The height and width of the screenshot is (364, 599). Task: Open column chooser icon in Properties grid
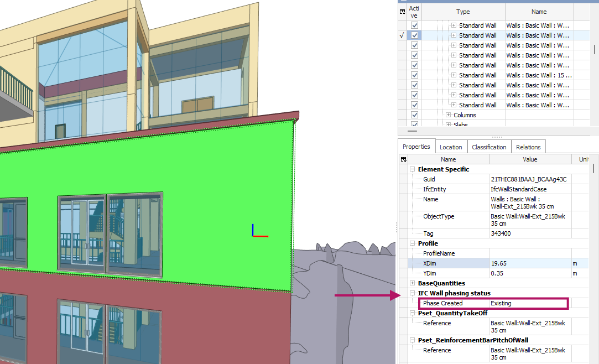[402, 159]
